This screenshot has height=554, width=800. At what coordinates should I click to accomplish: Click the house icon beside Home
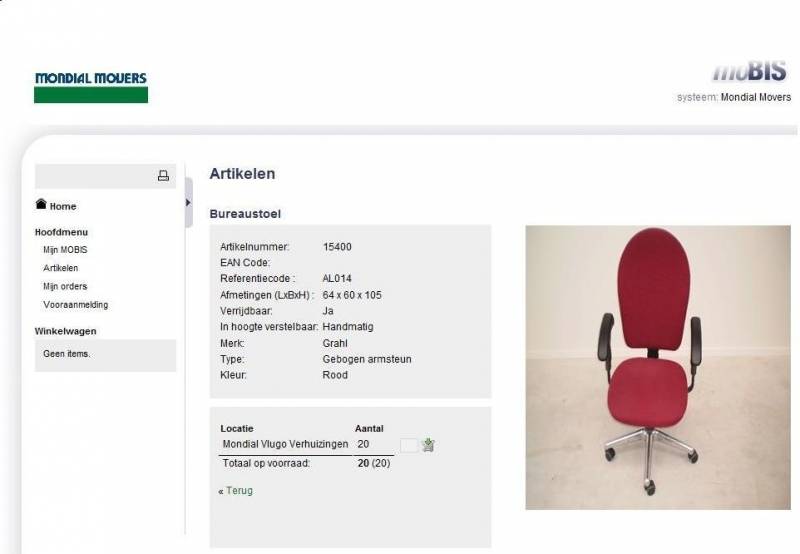click(41, 204)
